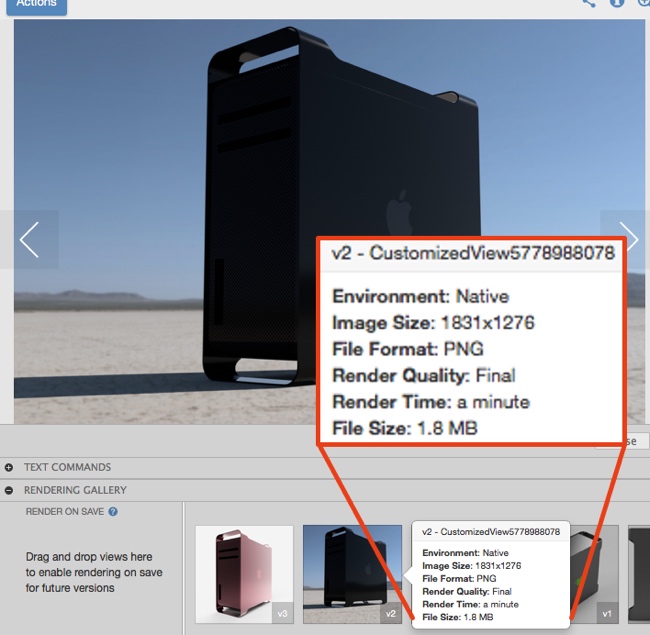Click 'Render Quality: Final' in small tooltip
Screen dimensions: 650x635
tap(467, 591)
